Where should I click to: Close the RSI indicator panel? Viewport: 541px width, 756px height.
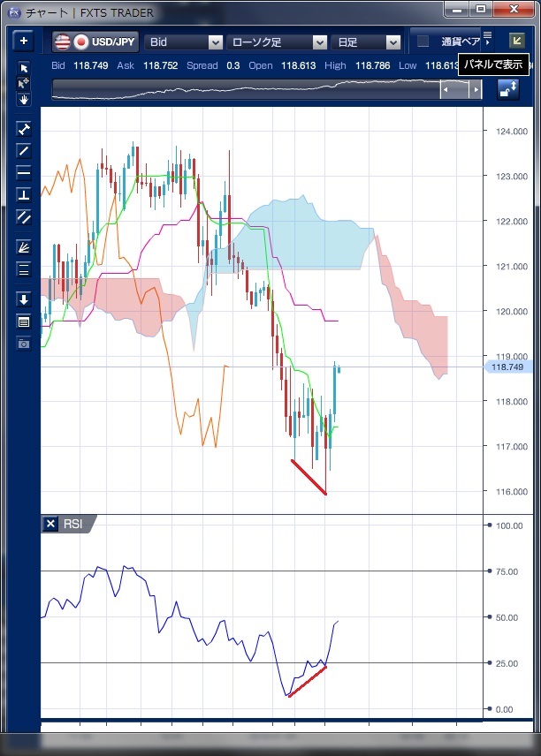click(x=50, y=524)
